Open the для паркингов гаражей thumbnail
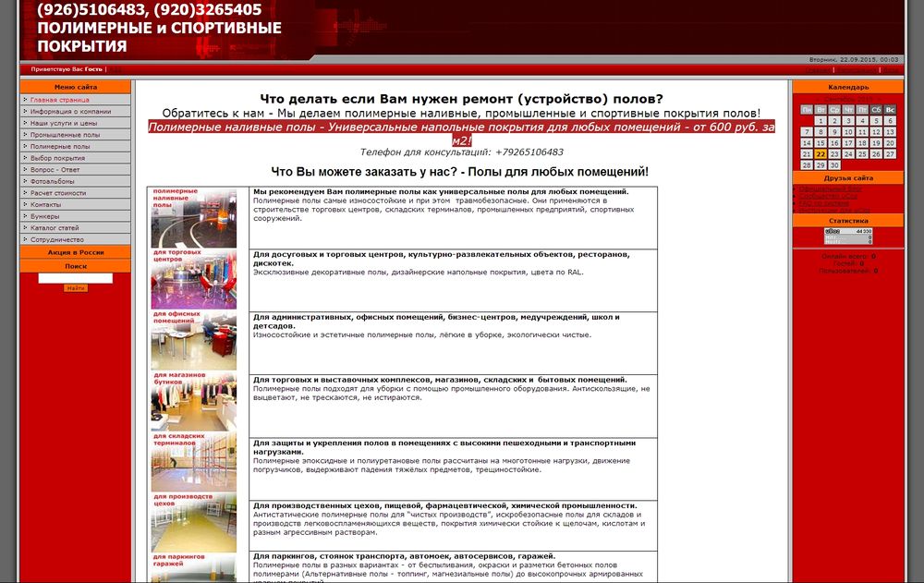The image size is (924, 583). tap(193, 568)
